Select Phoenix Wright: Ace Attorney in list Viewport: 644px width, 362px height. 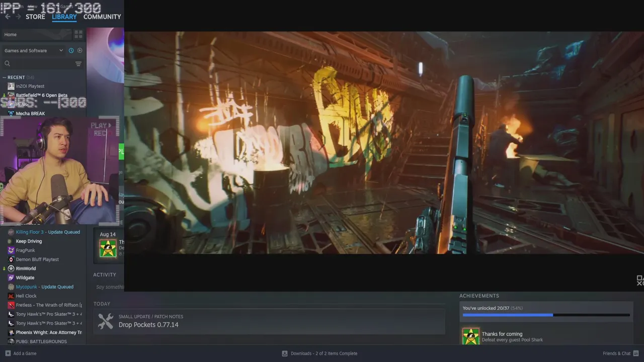(49, 332)
